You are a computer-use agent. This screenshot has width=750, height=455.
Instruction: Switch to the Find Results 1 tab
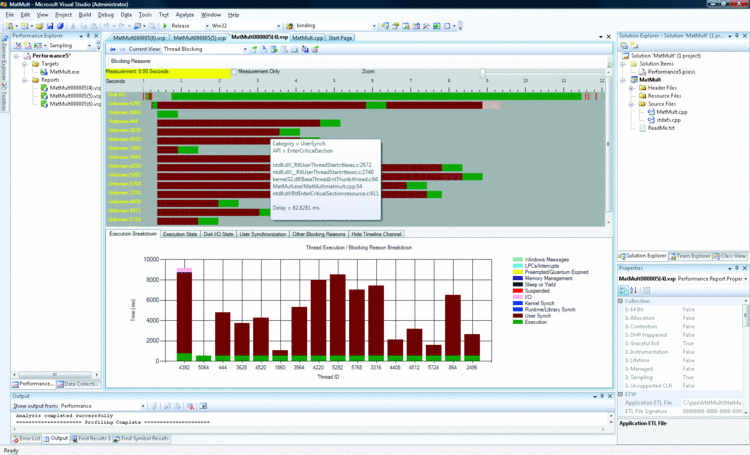(91, 438)
